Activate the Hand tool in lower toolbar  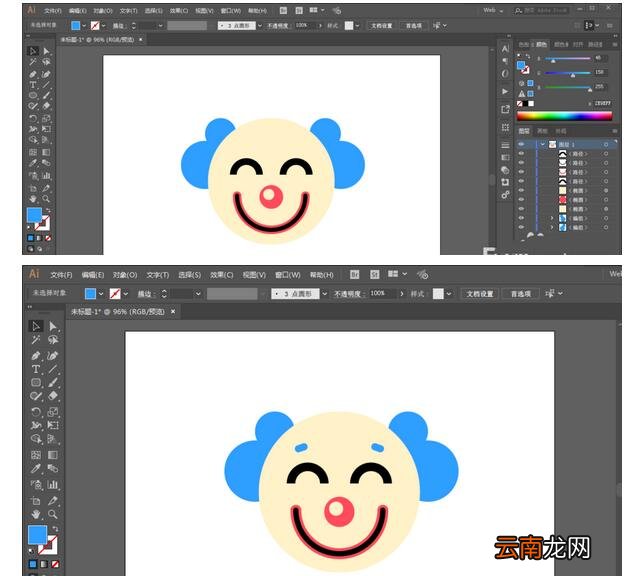36,514
